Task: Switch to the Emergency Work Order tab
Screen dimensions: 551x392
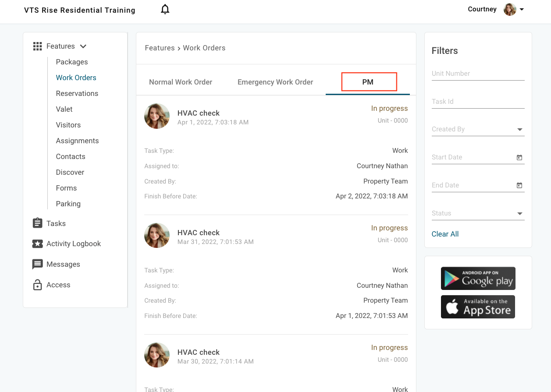Action: [275, 82]
